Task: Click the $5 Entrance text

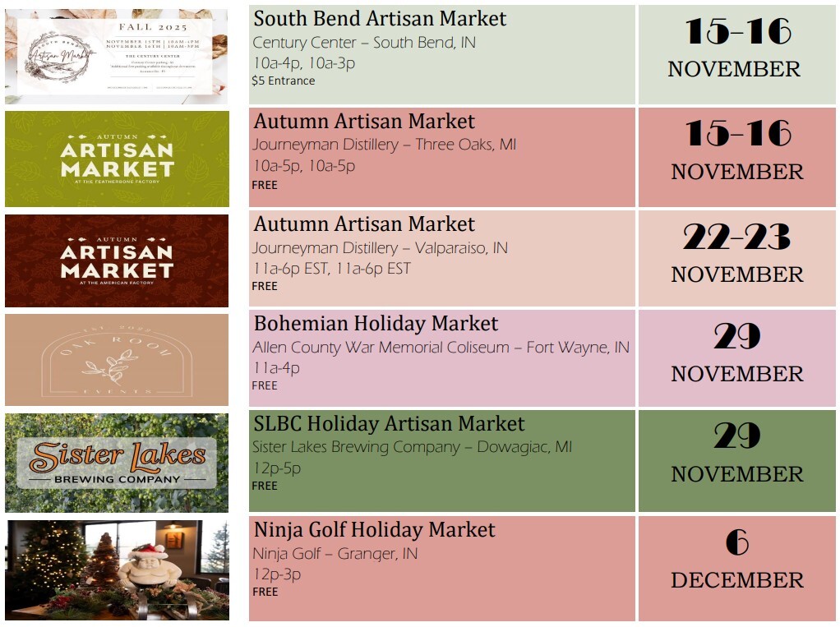Action: (284, 81)
